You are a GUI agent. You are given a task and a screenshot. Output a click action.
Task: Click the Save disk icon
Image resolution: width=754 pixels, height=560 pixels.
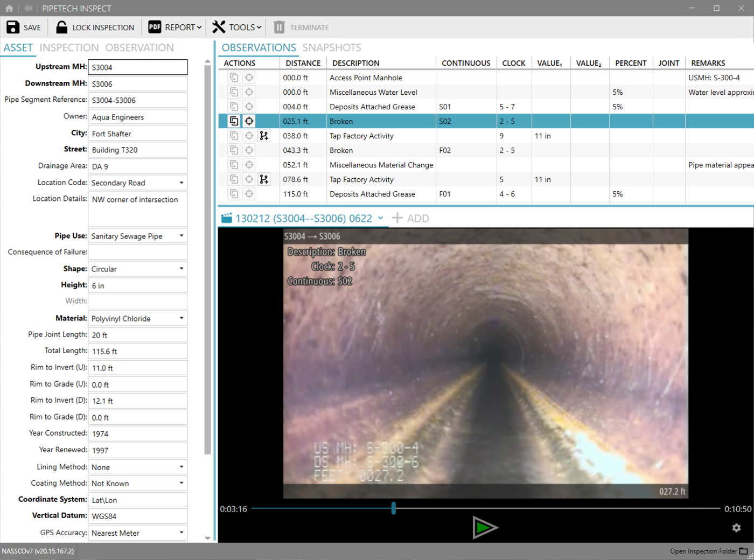pyautogui.click(x=13, y=27)
